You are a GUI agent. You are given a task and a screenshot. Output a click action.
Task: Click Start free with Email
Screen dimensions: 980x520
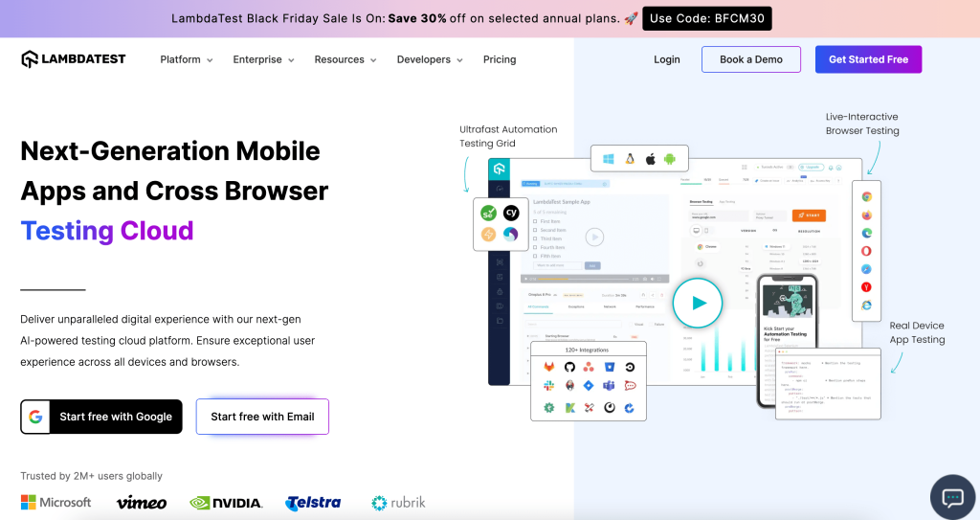click(x=262, y=417)
